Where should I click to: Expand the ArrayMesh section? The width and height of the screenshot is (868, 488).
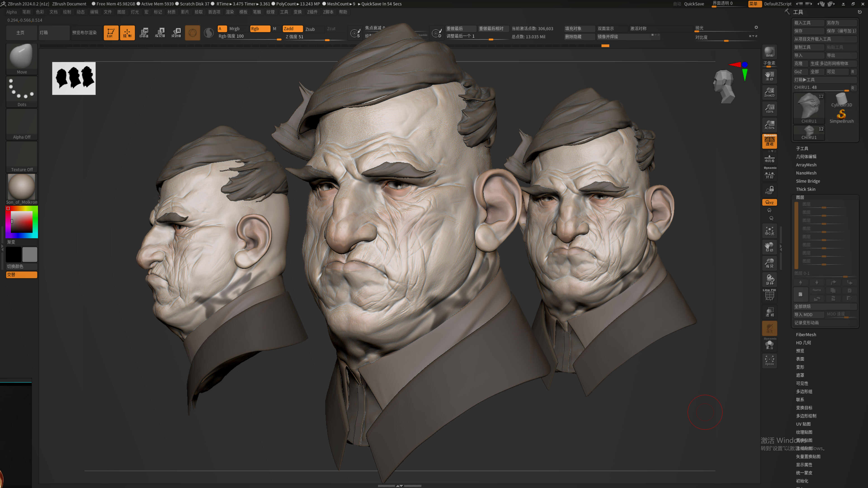tap(806, 165)
